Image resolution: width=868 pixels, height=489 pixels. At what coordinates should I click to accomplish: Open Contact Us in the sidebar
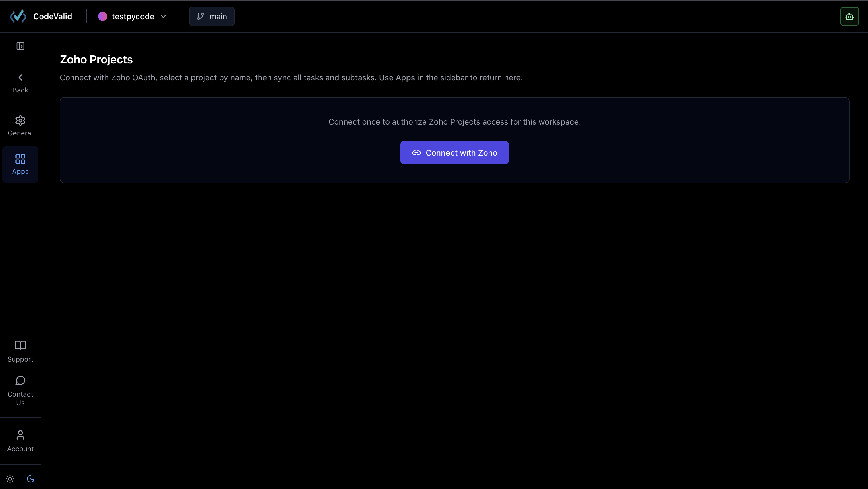(x=20, y=391)
